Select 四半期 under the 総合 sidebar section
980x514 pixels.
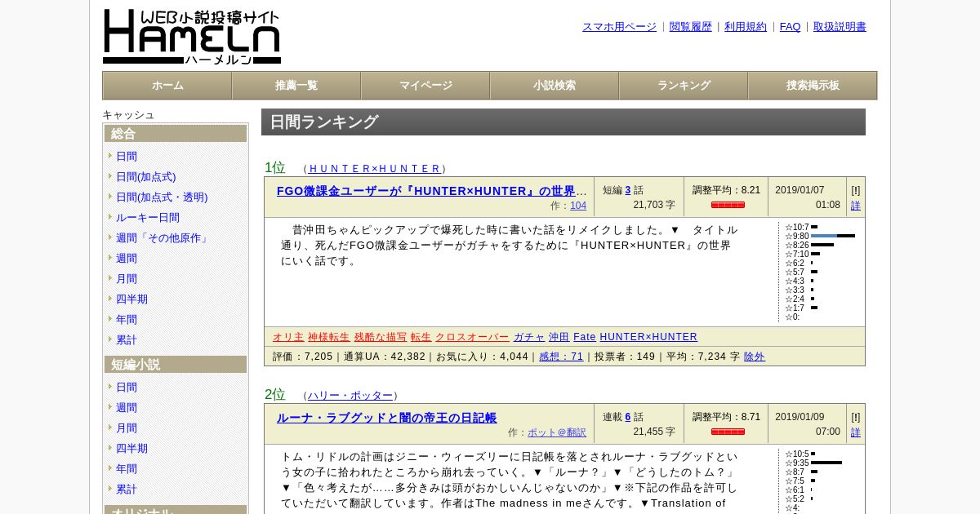point(131,299)
